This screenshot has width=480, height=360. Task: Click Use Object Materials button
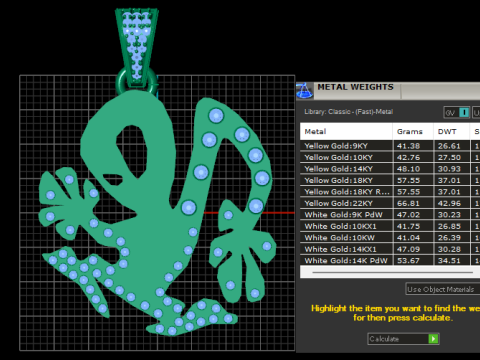[x=443, y=289]
